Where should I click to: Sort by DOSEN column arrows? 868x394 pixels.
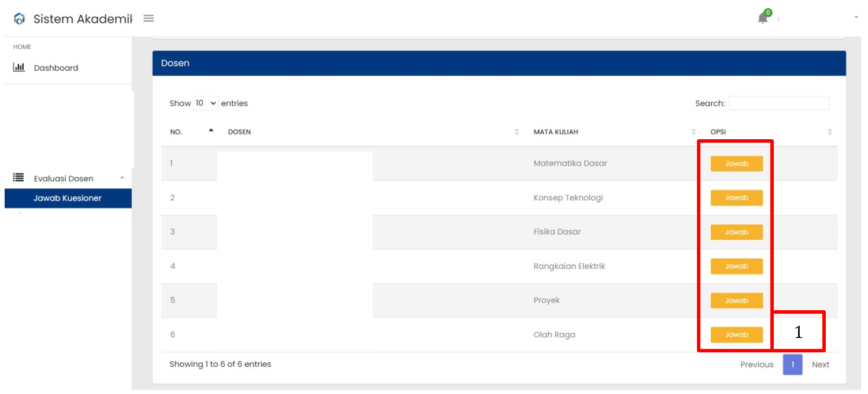[x=517, y=132]
